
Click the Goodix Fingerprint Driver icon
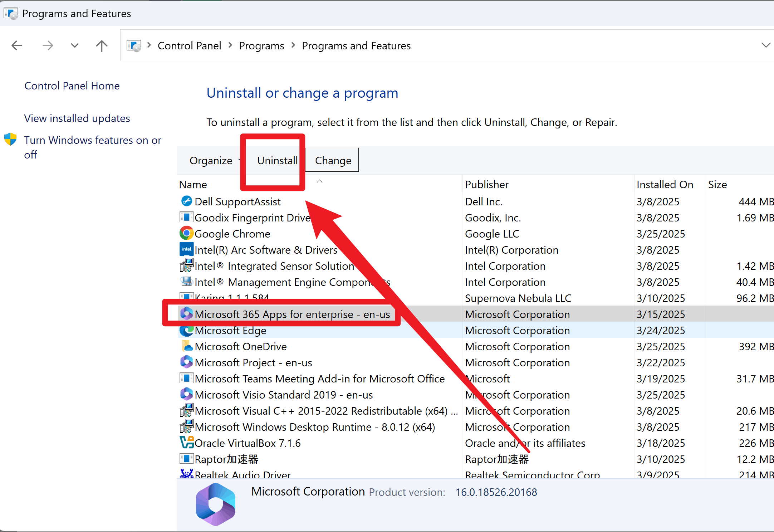click(x=186, y=217)
